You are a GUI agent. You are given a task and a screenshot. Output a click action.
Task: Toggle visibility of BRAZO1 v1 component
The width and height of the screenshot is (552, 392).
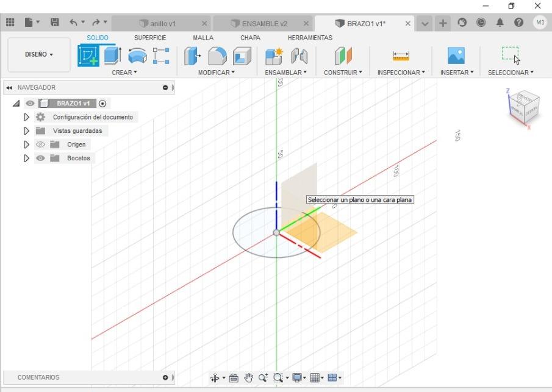coord(30,103)
